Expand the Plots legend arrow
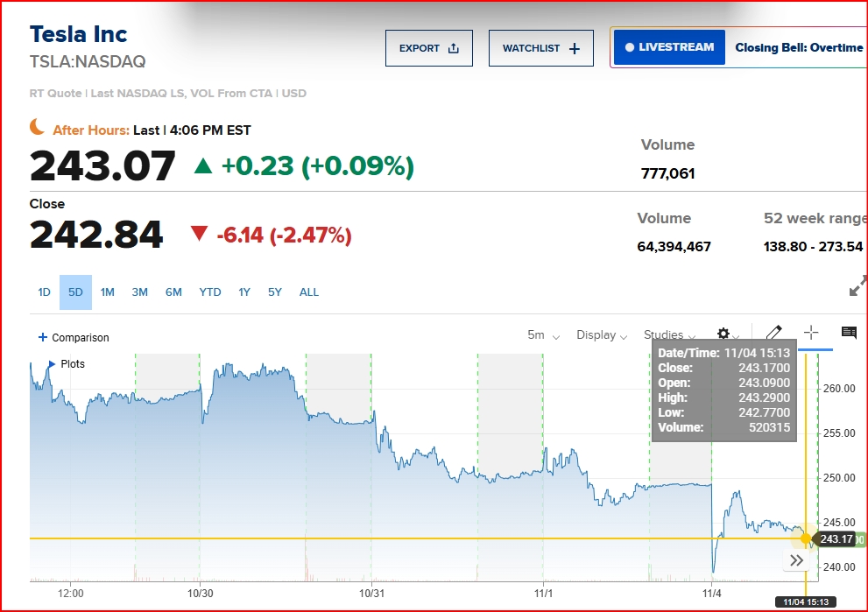Viewport: 868px width, 612px height. [x=52, y=364]
